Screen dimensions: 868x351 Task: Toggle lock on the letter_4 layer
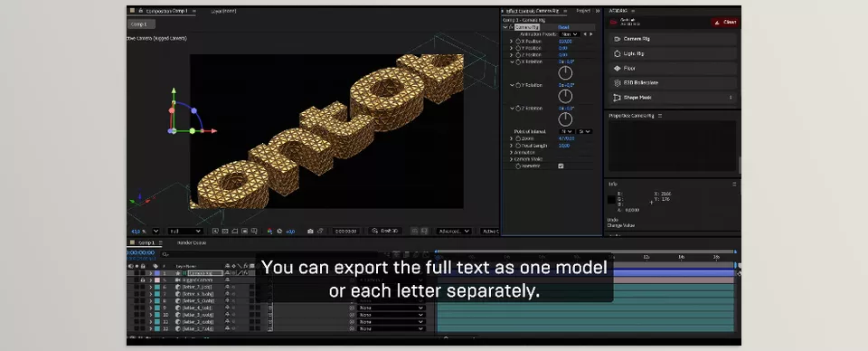tap(143, 308)
